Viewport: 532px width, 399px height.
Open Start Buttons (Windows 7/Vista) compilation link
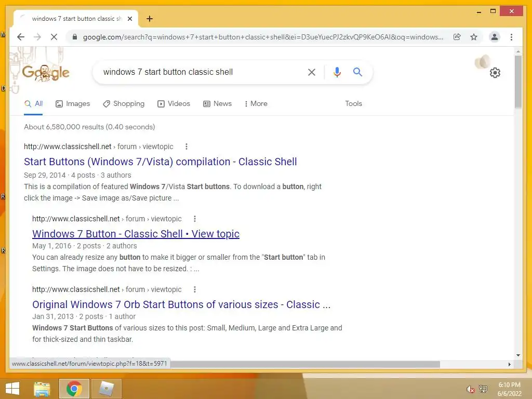(x=161, y=162)
